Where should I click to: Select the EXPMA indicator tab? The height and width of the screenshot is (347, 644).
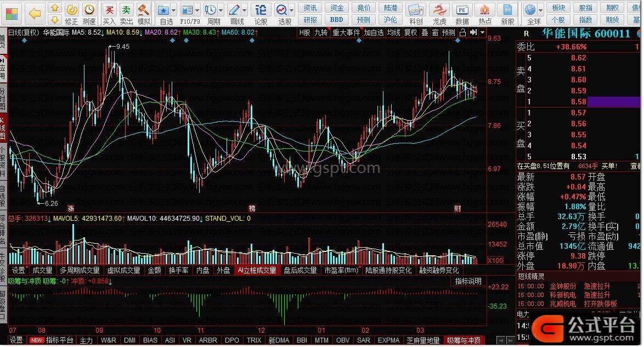click(388, 340)
